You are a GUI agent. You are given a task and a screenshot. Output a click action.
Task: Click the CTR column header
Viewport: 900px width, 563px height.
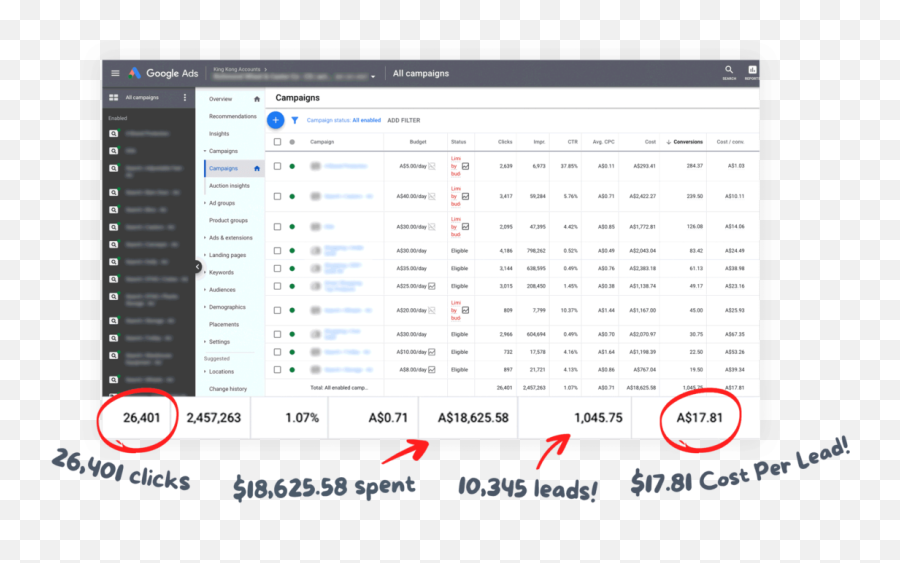[573, 142]
